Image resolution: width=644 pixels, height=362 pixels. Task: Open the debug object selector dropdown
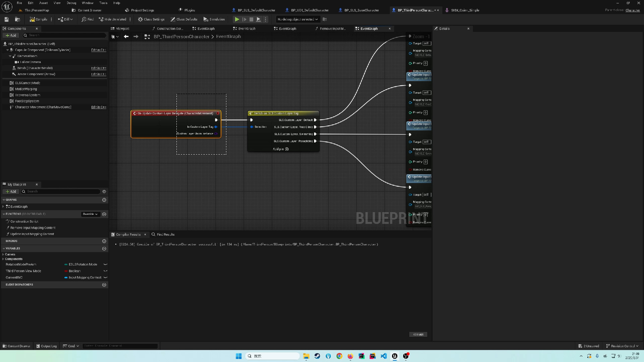(298, 19)
